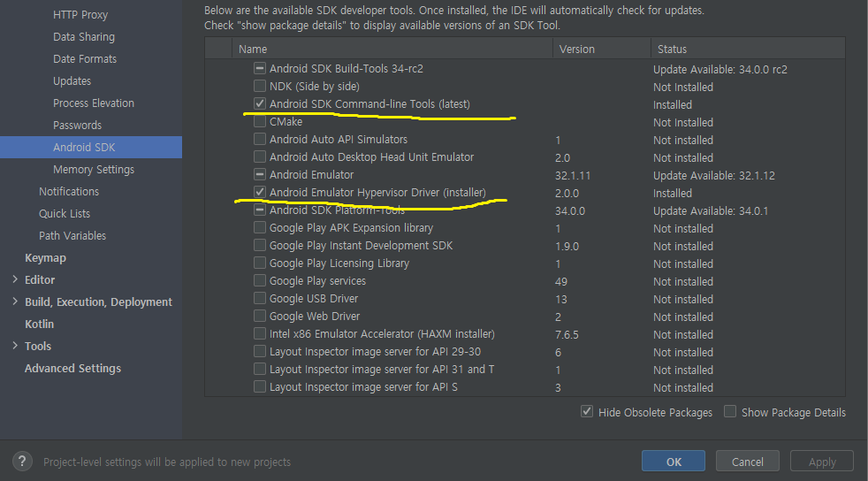
Task: Expand Build, Execution, Deployment section
Action: point(15,302)
